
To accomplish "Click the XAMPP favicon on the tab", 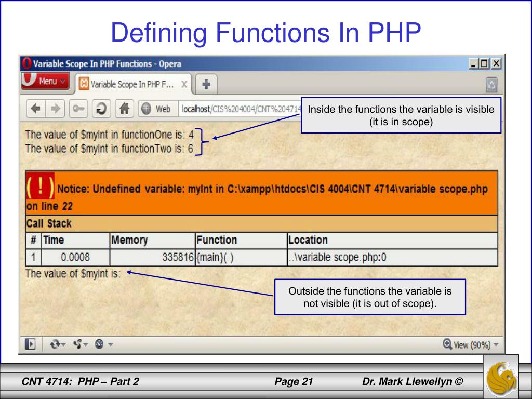I will (84, 84).
